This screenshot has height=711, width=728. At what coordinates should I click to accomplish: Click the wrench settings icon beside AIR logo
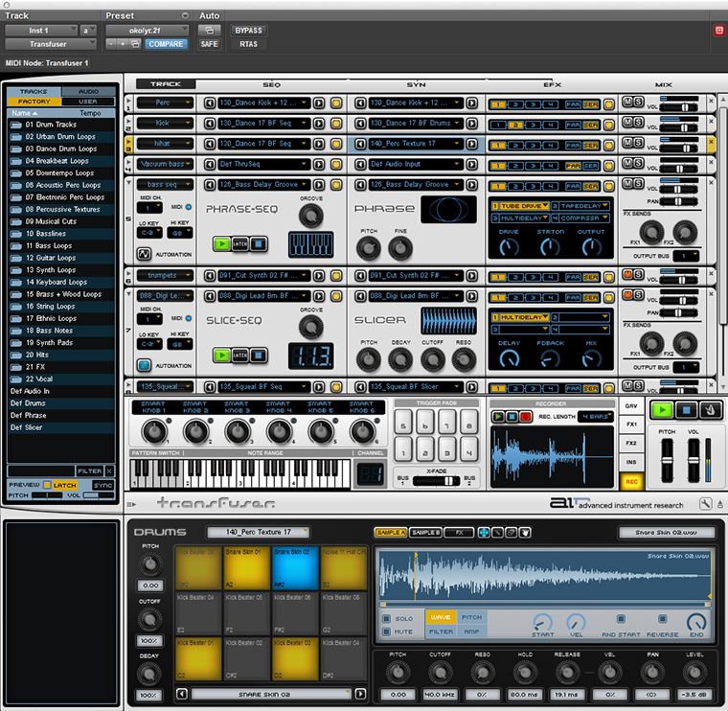pos(705,504)
